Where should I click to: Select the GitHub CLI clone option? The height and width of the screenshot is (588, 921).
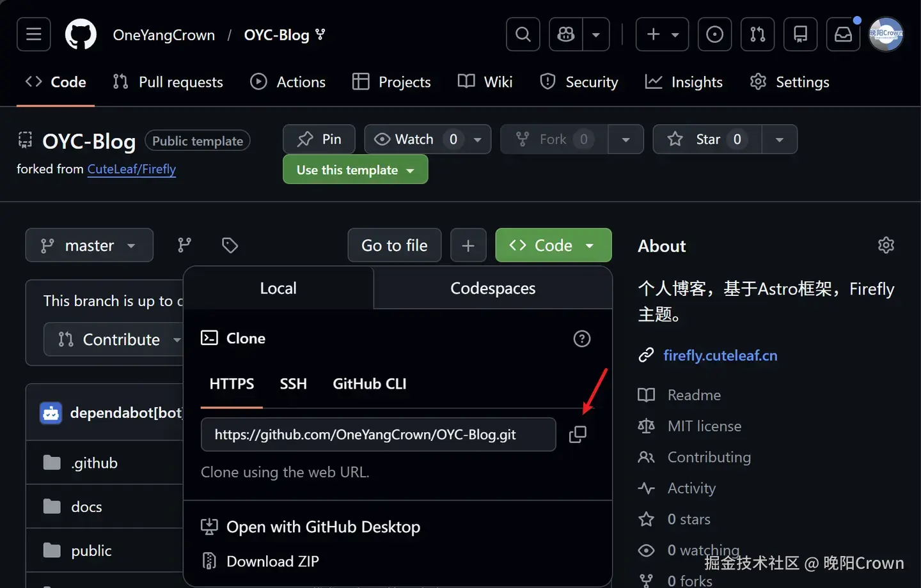370,384
